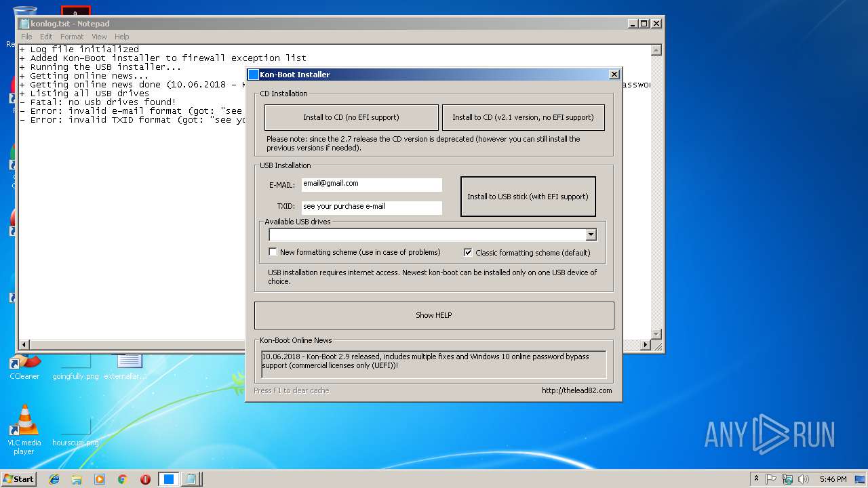The image size is (868, 488).
Task: Click 'Press F1 to clear cache' text
Action: (292, 390)
